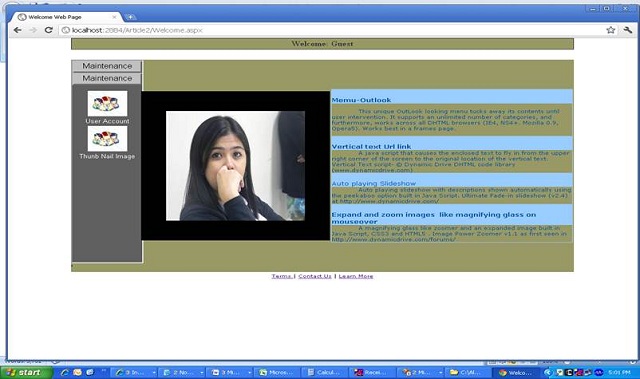Select the first Maintenance menu header
The image size is (640, 379).
point(107,66)
